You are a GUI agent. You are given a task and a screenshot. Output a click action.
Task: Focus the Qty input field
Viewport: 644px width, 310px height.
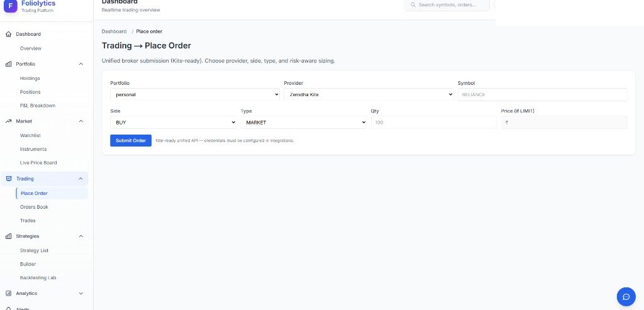point(434,123)
